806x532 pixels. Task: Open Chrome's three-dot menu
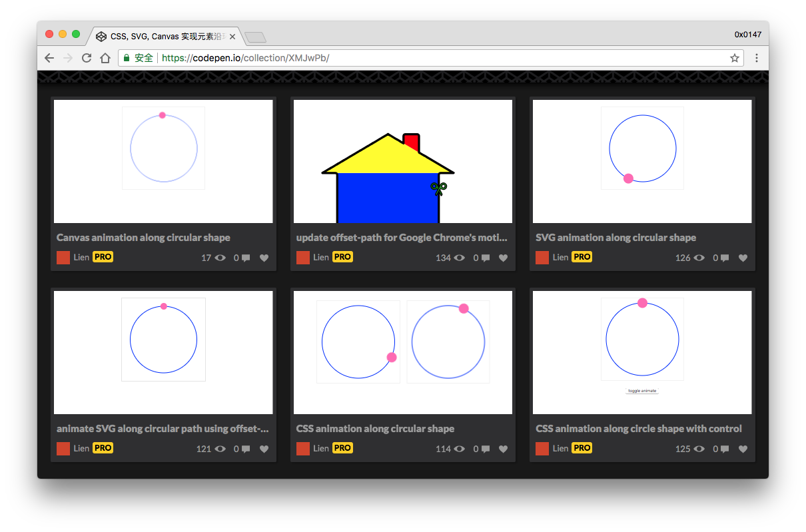click(x=757, y=58)
